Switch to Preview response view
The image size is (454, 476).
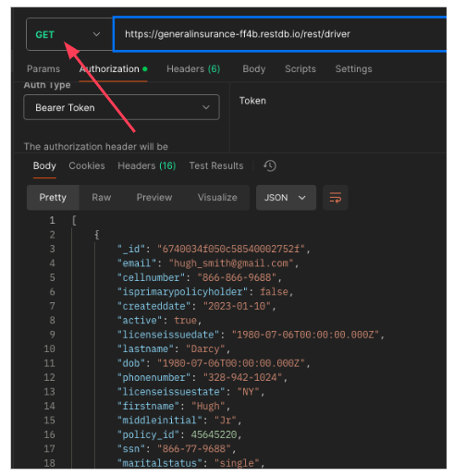pos(154,198)
